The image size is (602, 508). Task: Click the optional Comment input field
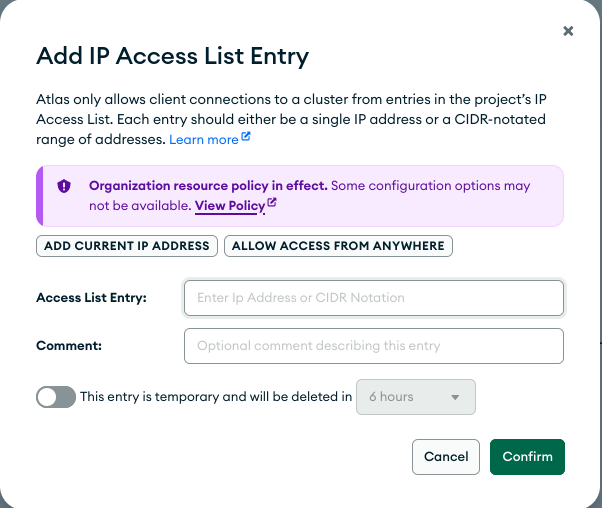pyautogui.click(x=373, y=346)
